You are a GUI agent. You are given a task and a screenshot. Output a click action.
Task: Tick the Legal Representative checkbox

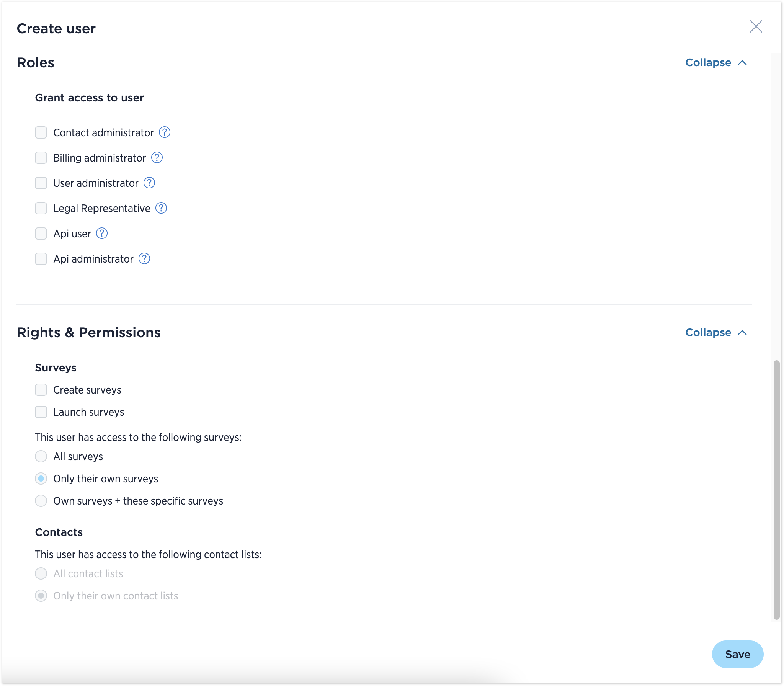(41, 208)
